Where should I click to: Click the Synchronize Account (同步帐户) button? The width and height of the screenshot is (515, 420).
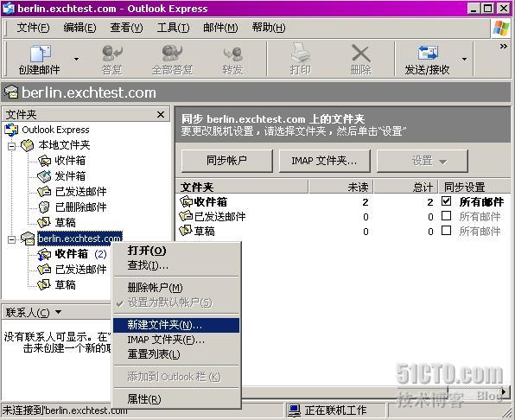227,161
